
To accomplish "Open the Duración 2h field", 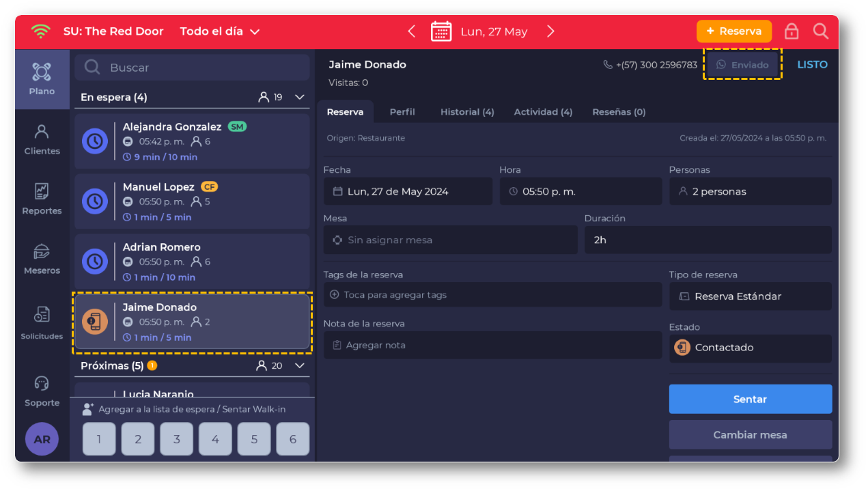I will coord(708,240).
